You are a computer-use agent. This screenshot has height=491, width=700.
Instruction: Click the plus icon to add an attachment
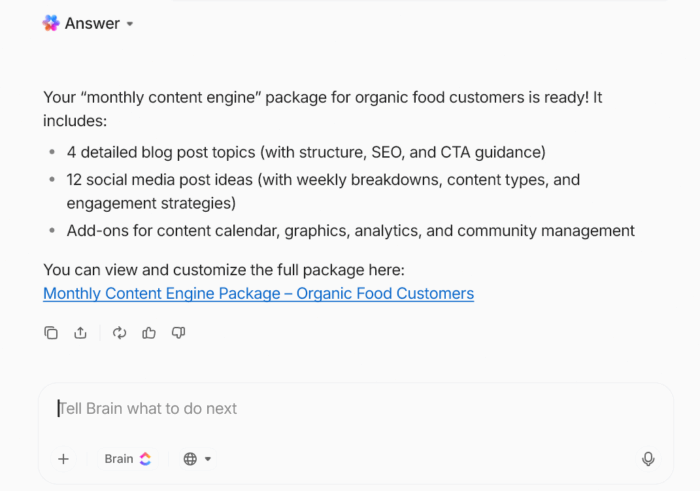click(63, 459)
